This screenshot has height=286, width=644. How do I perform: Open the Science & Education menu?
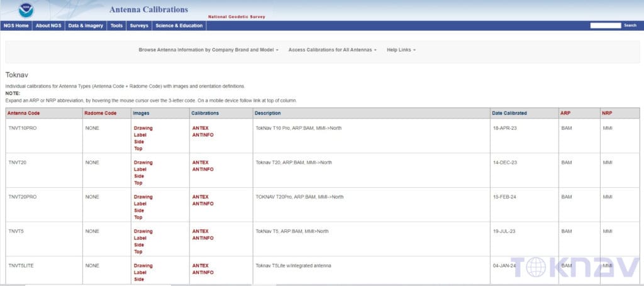(x=179, y=26)
